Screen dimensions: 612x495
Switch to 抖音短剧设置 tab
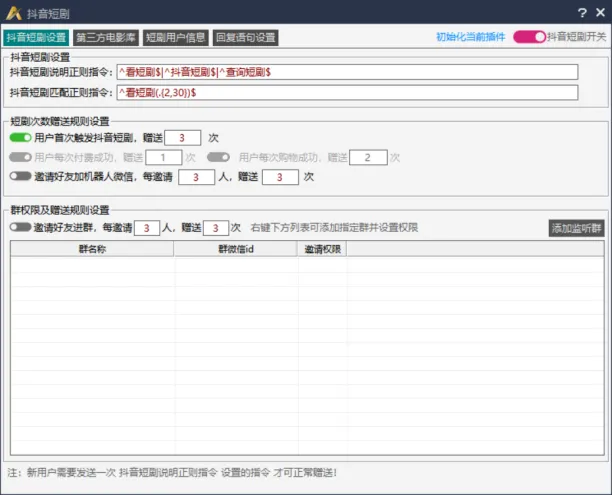point(36,37)
